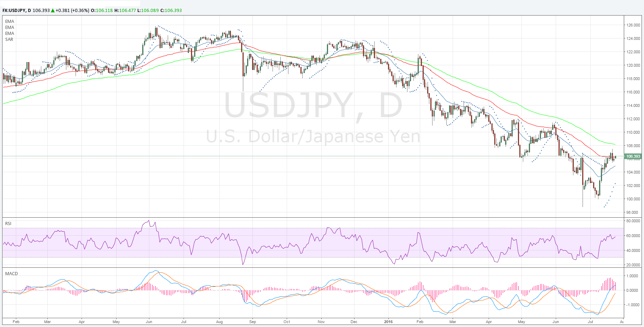Click the 114.000 price axis label
The height and width of the screenshot is (327, 644).
633,105
